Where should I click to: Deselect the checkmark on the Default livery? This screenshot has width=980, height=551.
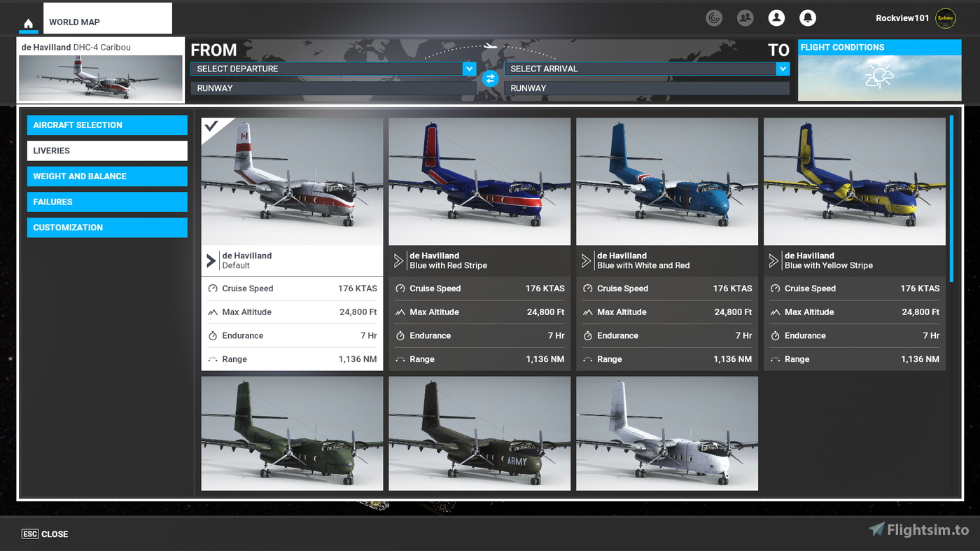(x=210, y=126)
